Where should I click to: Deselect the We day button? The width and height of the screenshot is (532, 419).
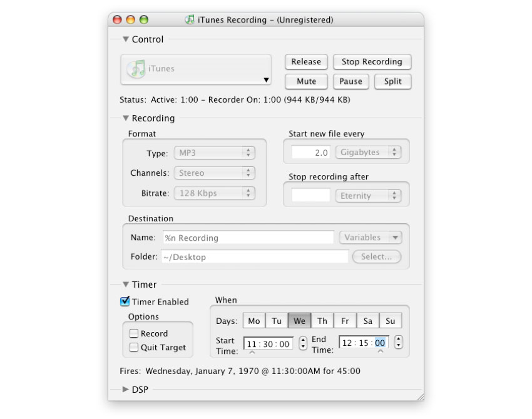pos(299,321)
